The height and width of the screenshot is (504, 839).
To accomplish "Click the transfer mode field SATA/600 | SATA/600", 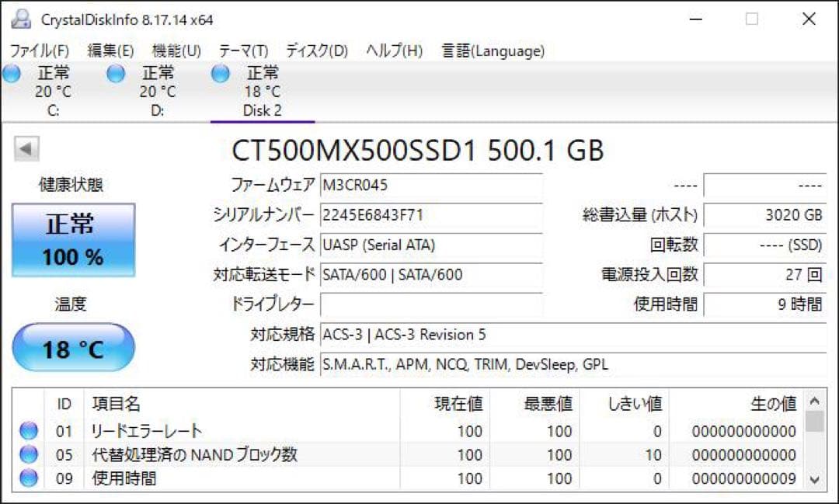I will pos(431,275).
